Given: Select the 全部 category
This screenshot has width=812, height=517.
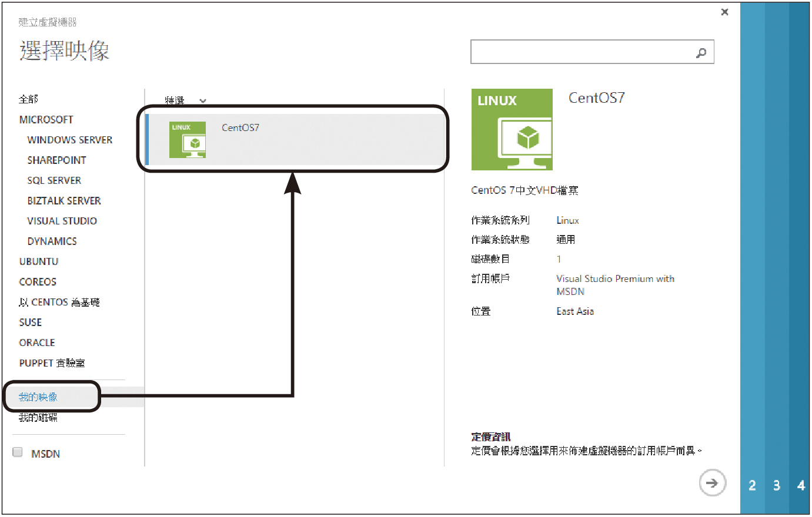Looking at the screenshot, I should tap(28, 99).
